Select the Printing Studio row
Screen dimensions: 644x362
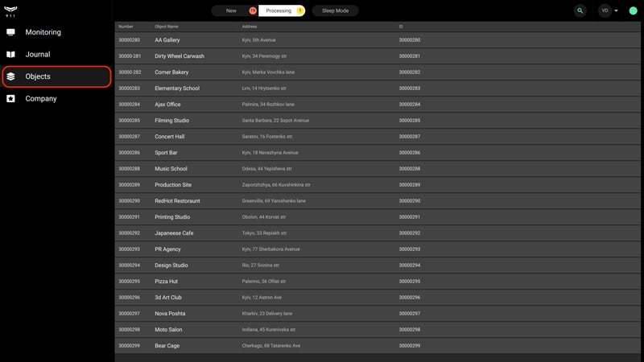378,216
